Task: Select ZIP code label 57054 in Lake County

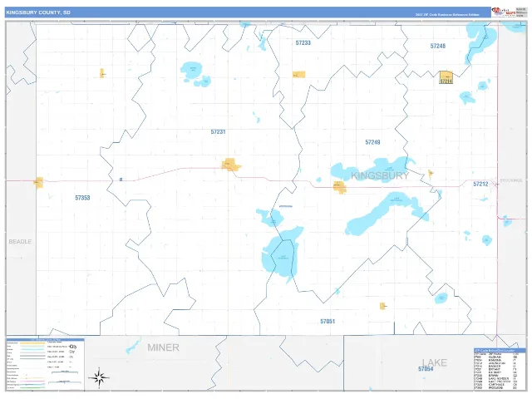Action: 426,369
